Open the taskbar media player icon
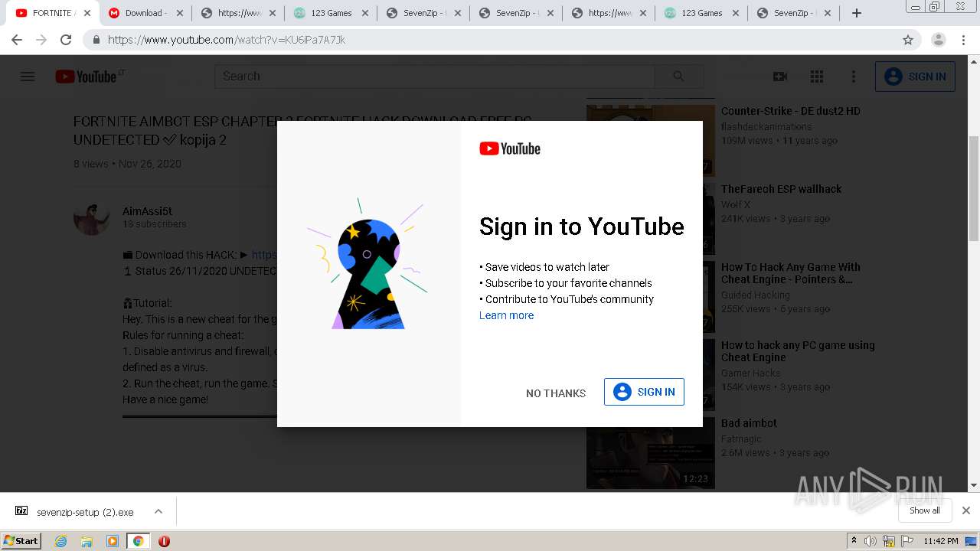Screen dimensions: 980x551 point(113,541)
